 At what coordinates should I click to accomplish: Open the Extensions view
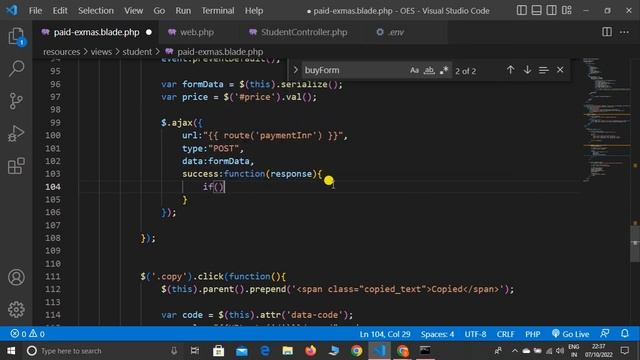pos(16,166)
